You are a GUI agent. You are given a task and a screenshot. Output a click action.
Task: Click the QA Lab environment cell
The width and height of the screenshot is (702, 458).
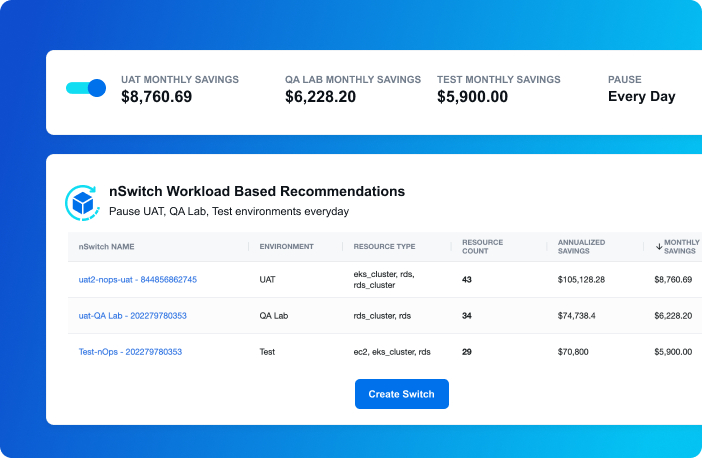tap(274, 316)
